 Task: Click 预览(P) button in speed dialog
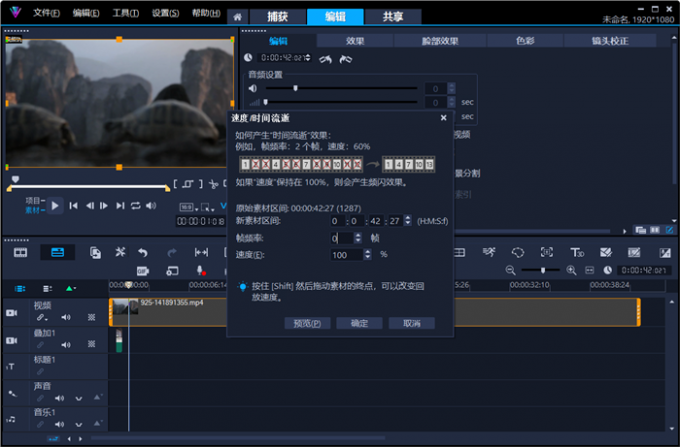(306, 323)
